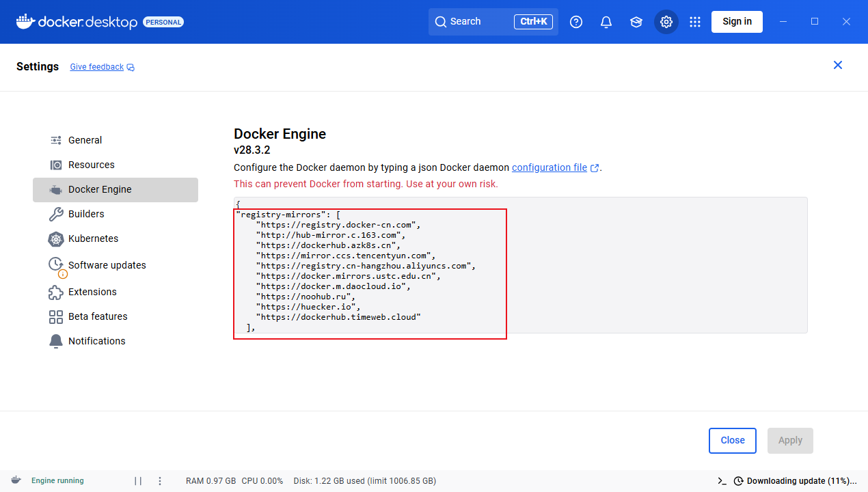
Task: Click the Engine running status text
Action: [x=57, y=481]
